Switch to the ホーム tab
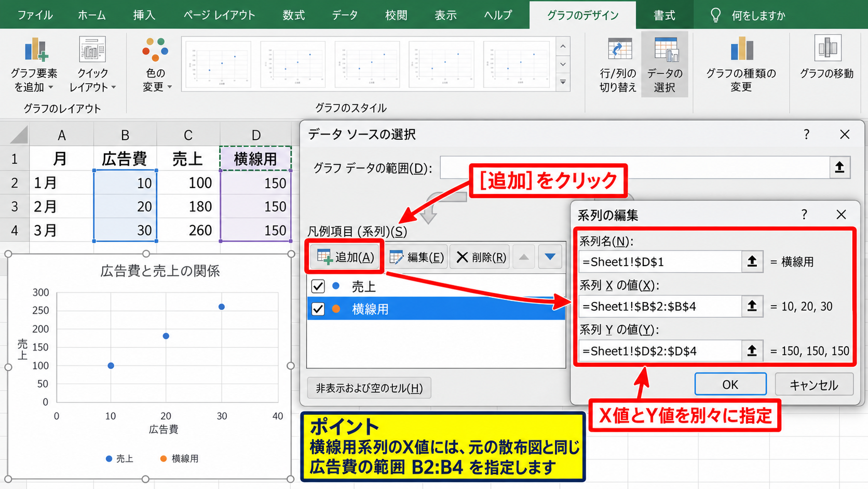Image resolution: width=868 pixels, height=489 pixels. [92, 15]
